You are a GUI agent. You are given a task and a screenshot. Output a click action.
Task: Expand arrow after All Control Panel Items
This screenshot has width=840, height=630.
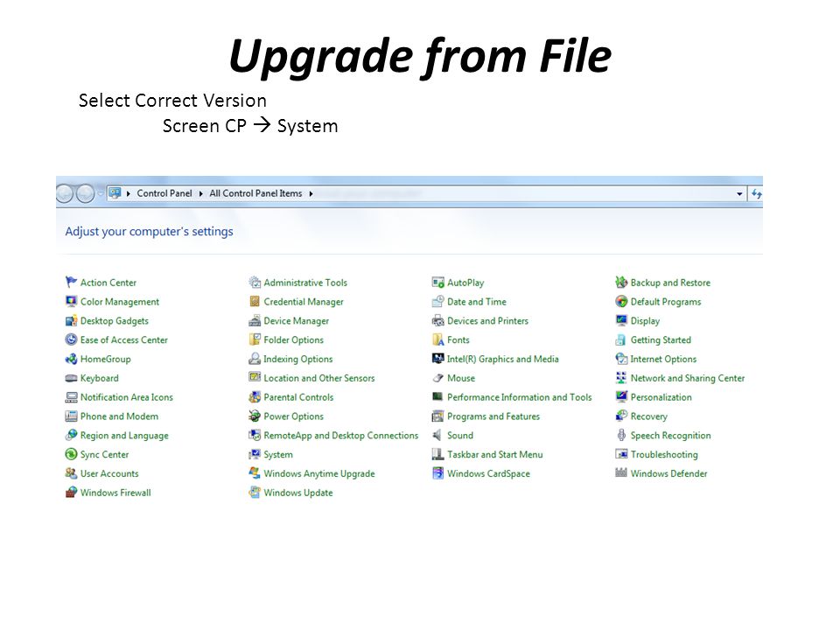pos(311,193)
